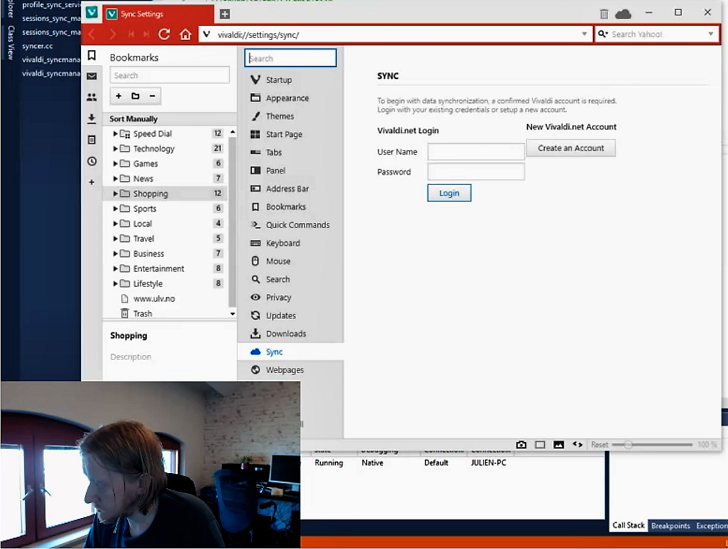Viewport: 728px width, 549px height.
Task: Click the capture page camera icon
Action: coord(521,444)
